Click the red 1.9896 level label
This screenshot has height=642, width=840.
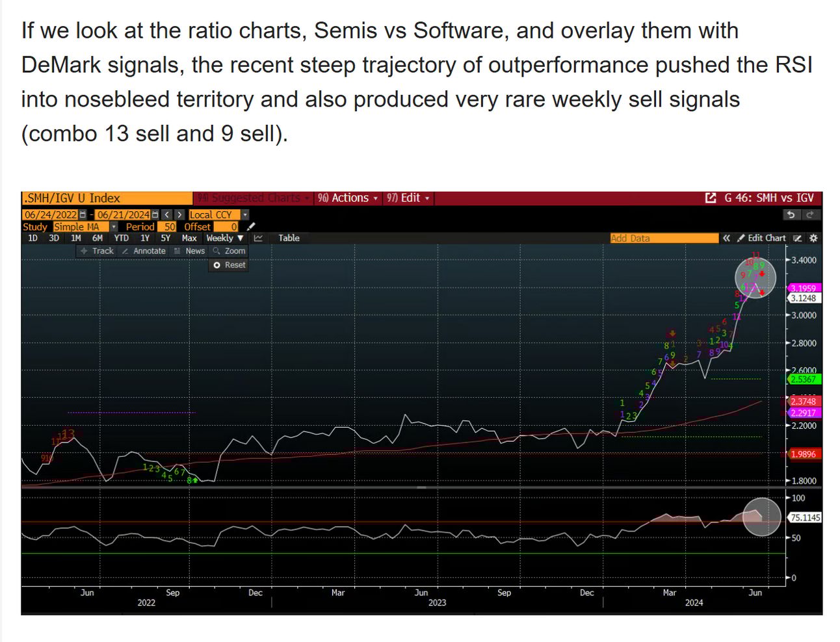click(803, 454)
